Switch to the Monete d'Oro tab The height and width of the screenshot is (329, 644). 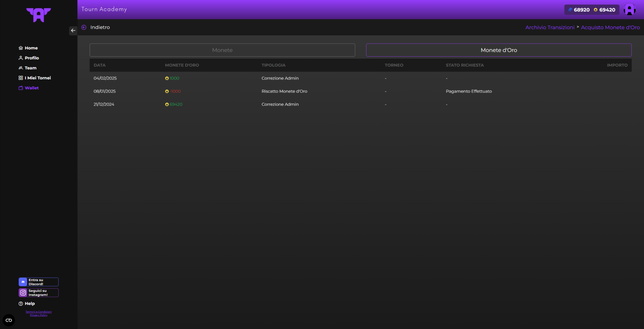(498, 50)
